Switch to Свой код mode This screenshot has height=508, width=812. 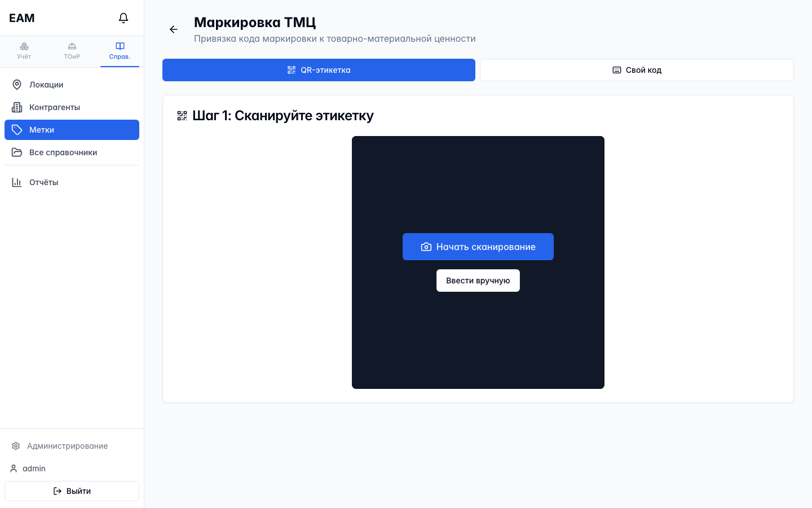[x=637, y=70]
